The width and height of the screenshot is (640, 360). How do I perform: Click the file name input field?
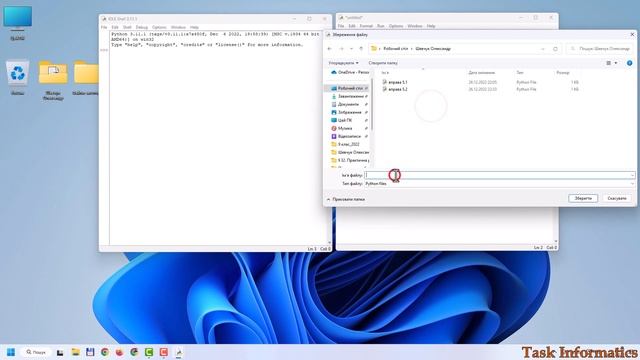point(497,175)
